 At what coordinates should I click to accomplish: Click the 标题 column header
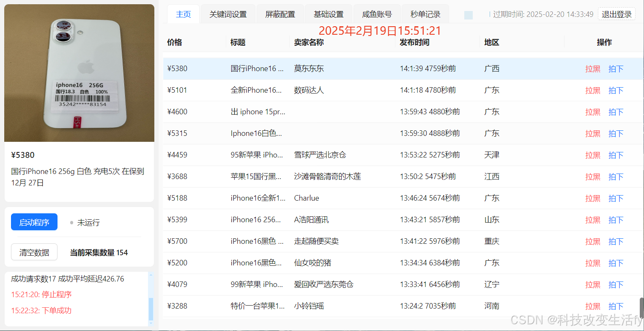(238, 42)
